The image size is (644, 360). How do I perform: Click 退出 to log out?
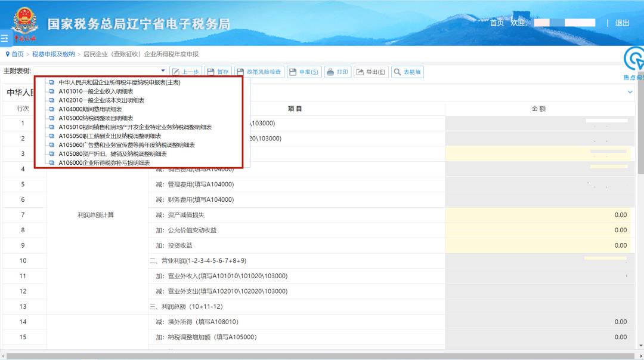pyautogui.click(x=622, y=23)
